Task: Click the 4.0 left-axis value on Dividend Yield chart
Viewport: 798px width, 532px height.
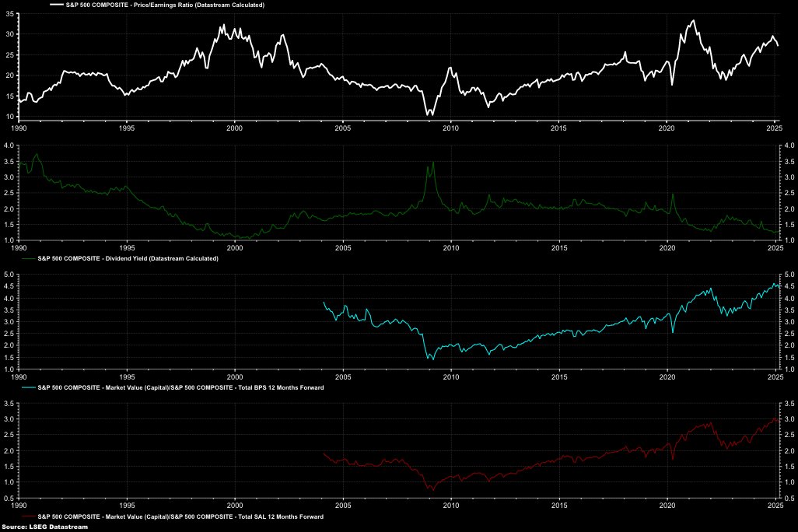Action: (x=9, y=145)
